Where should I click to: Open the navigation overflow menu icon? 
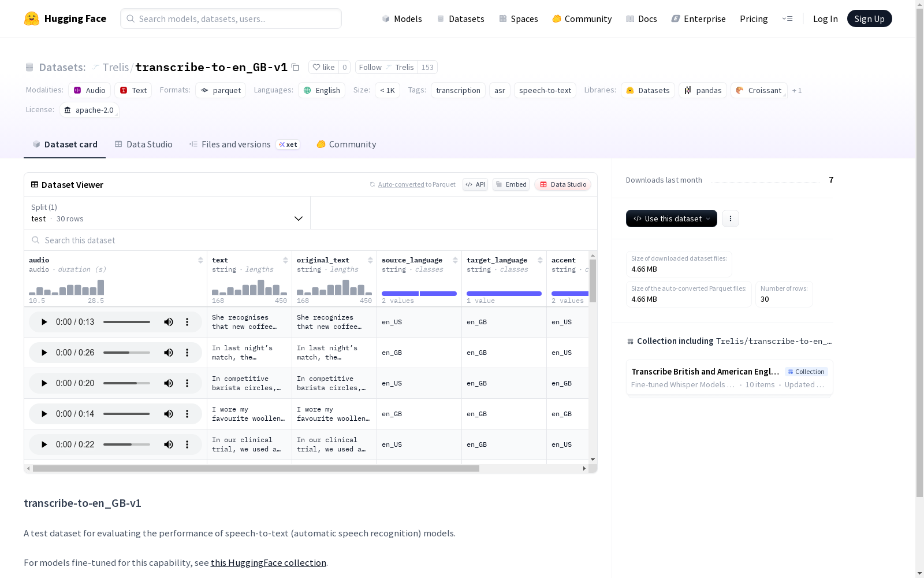(787, 18)
